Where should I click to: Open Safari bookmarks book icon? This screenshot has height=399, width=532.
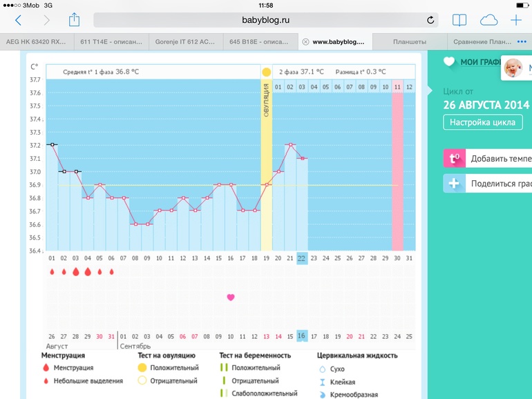pyautogui.click(x=459, y=20)
